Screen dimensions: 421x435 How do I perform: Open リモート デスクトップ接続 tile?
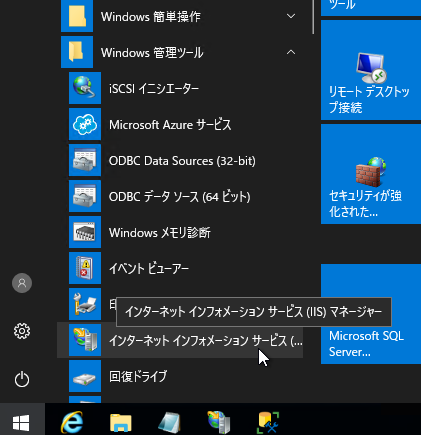371,70
